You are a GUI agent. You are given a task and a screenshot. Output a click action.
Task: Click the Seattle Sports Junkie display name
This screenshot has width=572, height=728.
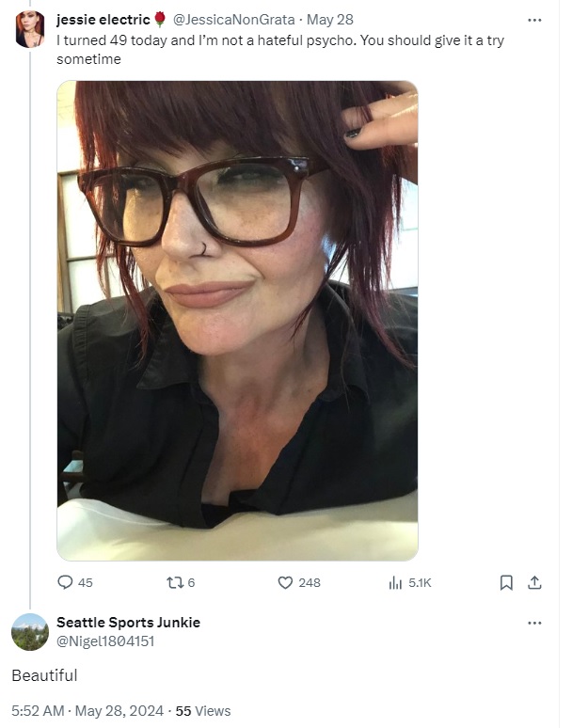click(x=129, y=622)
